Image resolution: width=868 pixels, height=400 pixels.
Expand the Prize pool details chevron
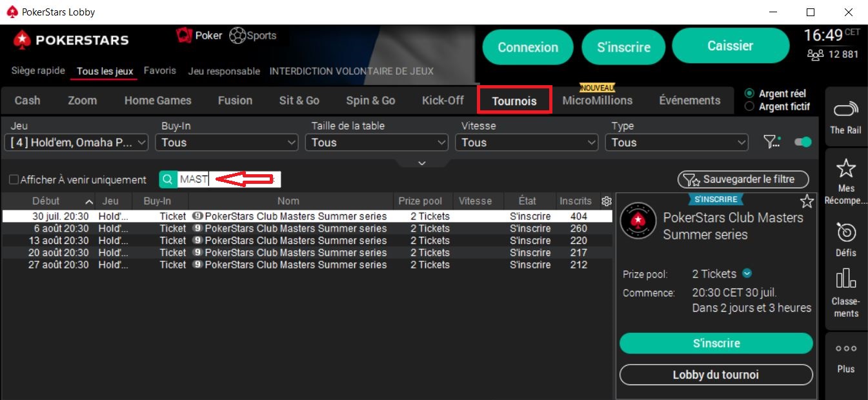coord(747,274)
